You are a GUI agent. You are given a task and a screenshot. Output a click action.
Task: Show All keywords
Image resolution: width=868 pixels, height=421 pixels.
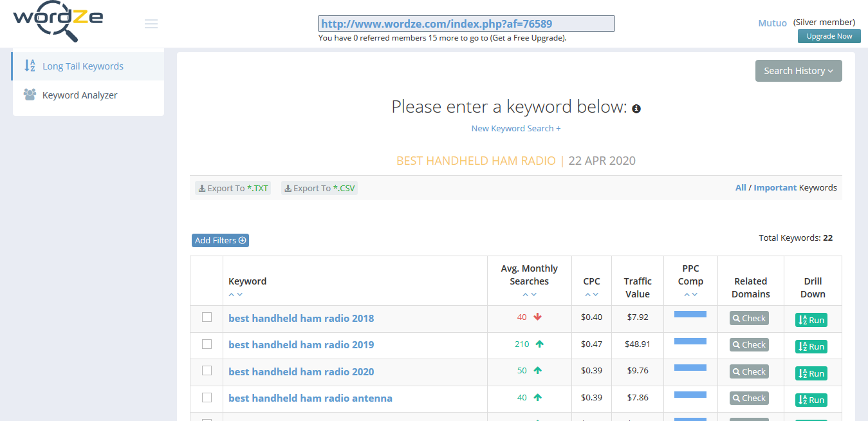click(741, 188)
